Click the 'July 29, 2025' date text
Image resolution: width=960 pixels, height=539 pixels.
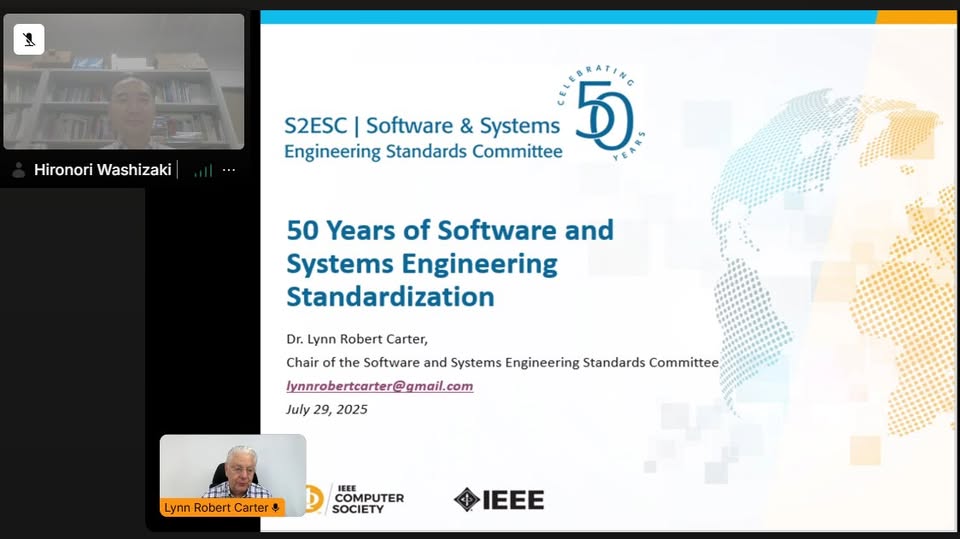click(x=327, y=409)
